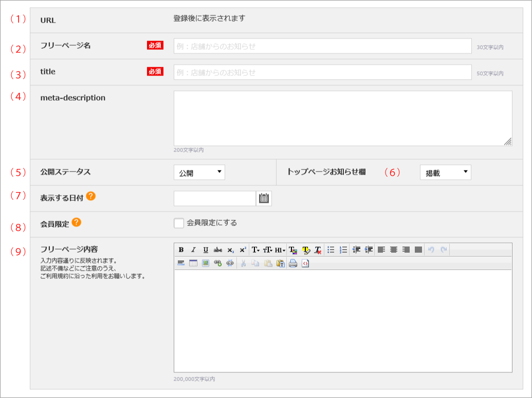Enable the 会員限定にする checkbox
The image size is (532, 398).
coord(179,223)
